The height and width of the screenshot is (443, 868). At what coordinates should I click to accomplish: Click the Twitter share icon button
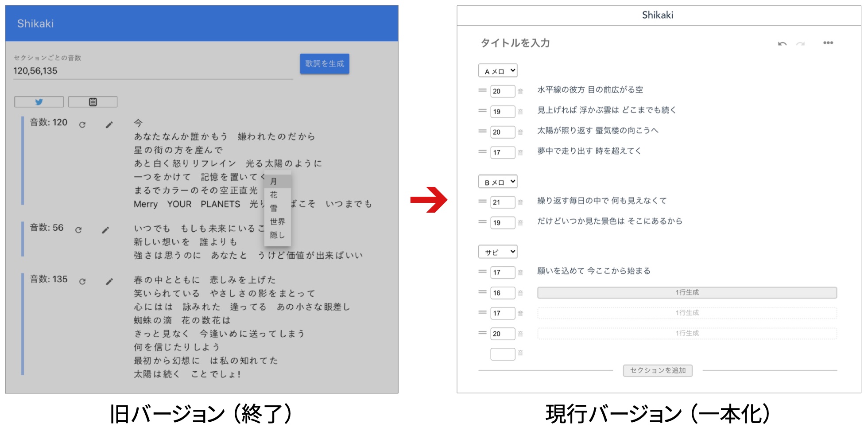point(39,102)
